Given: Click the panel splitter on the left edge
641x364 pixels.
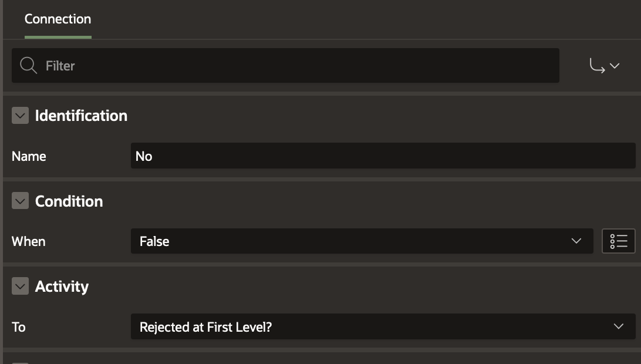Looking at the screenshot, I should coord(1,182).
